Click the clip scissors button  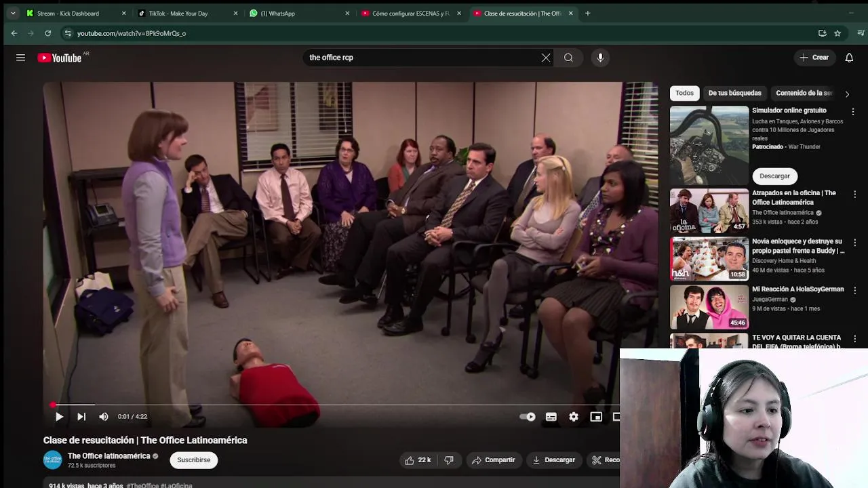[603, 460]
